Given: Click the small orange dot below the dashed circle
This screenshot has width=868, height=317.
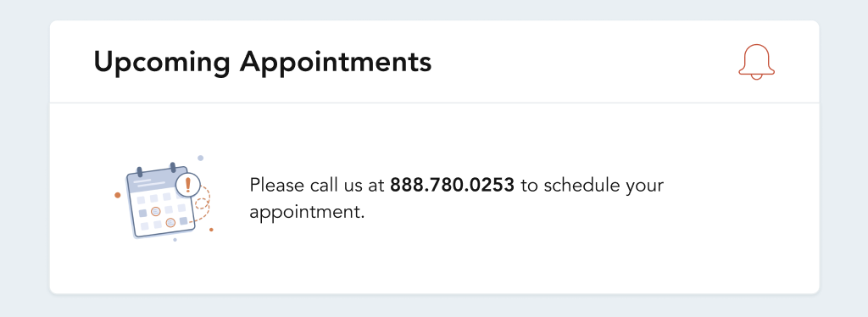Looking at the screenshot, I should [211, 230].
